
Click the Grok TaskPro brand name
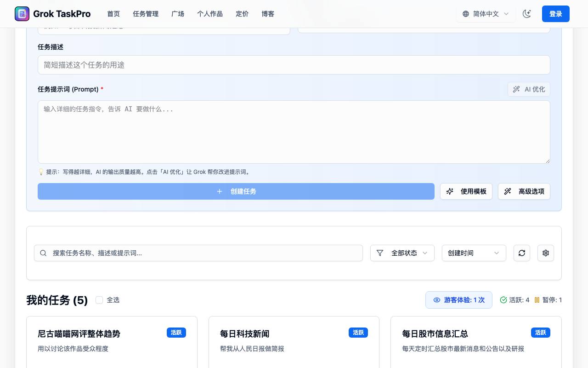(62, 14)
